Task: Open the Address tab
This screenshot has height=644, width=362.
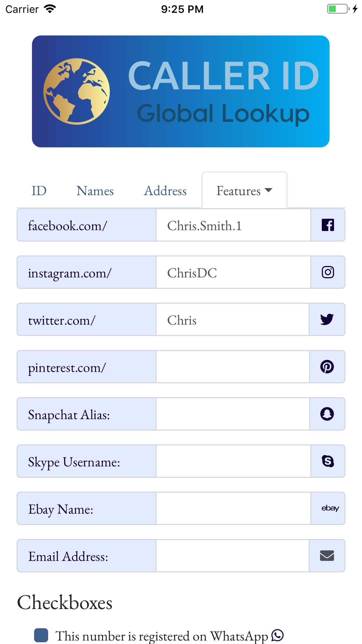Action: [165, 190]
